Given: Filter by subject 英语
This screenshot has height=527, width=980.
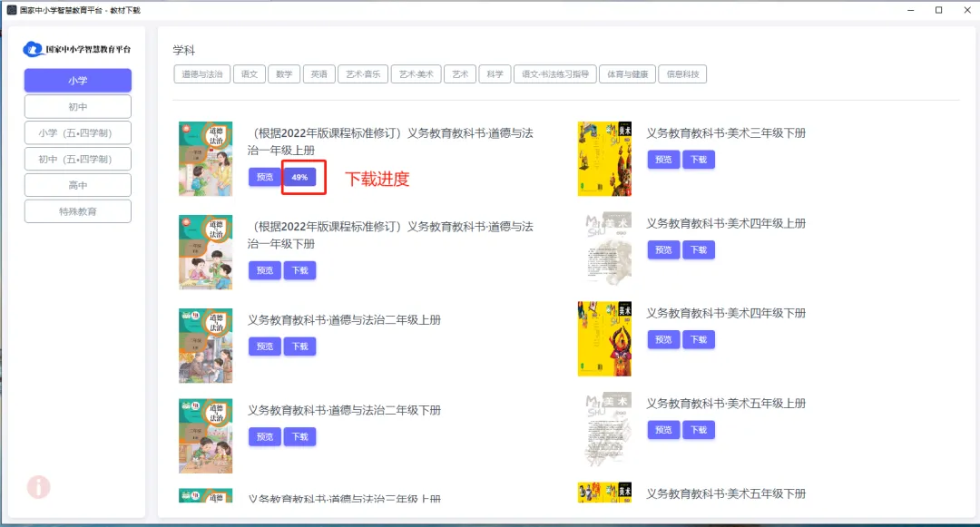Looking at the screenshot, I should pyautogui.click(x=319, y=74).
